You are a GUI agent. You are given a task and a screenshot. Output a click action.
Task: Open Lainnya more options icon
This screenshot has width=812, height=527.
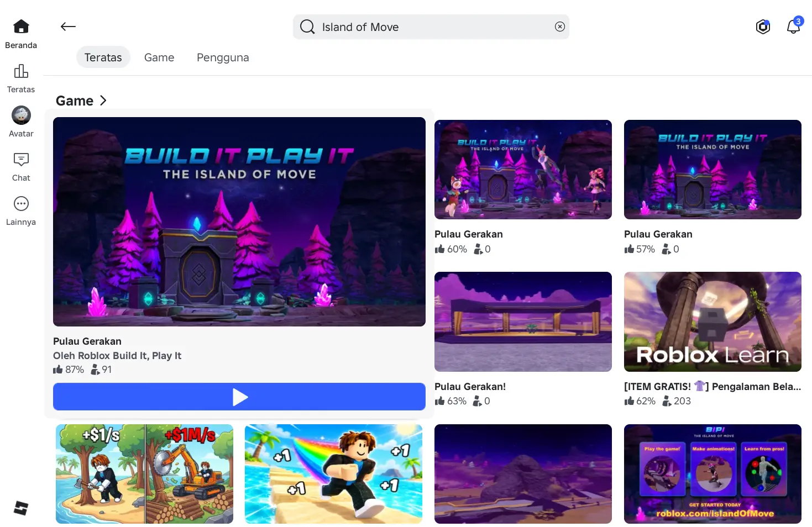point(21,203)
